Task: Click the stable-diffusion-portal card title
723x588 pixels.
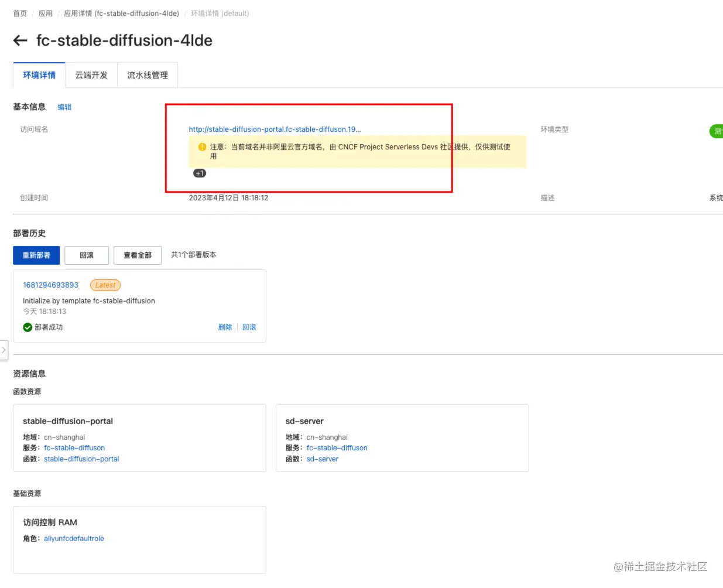Action: pyautogui.click(x=68, y=421)
